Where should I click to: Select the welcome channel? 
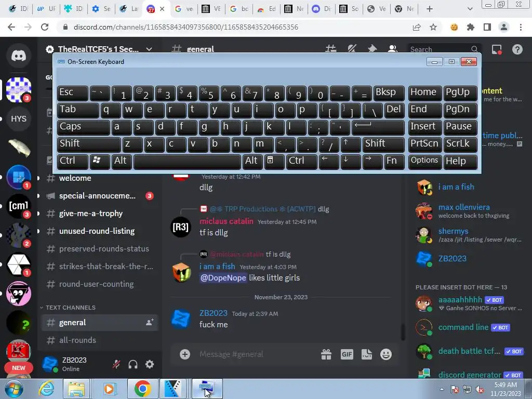click(x=100, y=178)
